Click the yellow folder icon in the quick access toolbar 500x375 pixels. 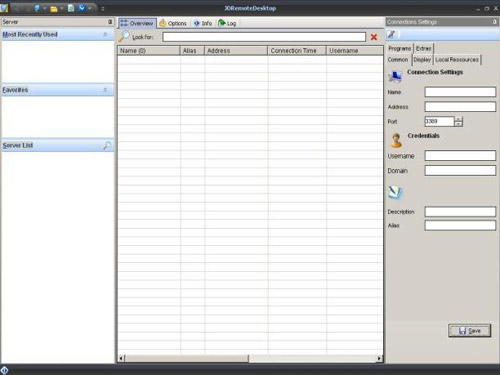tap(53, 8)
